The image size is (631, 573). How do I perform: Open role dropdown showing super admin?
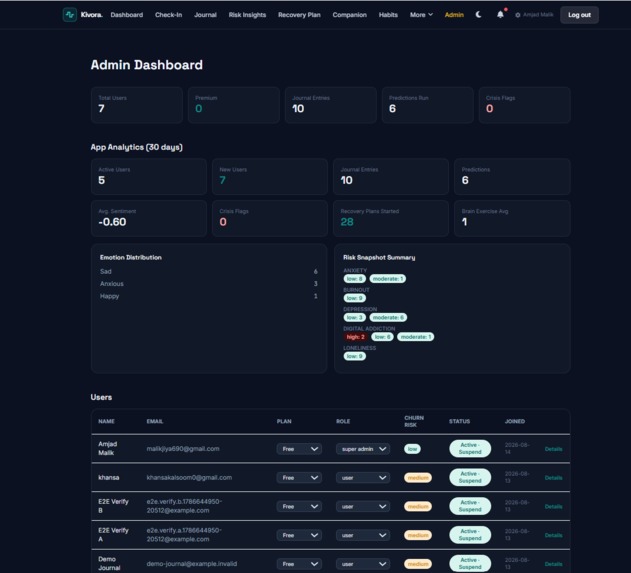coord(363,449)
